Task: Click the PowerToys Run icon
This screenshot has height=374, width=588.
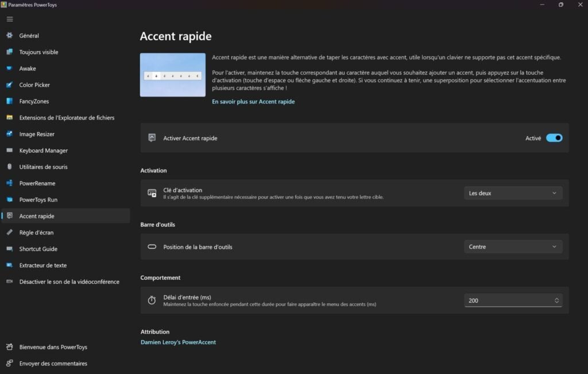Action: point(10,199)
